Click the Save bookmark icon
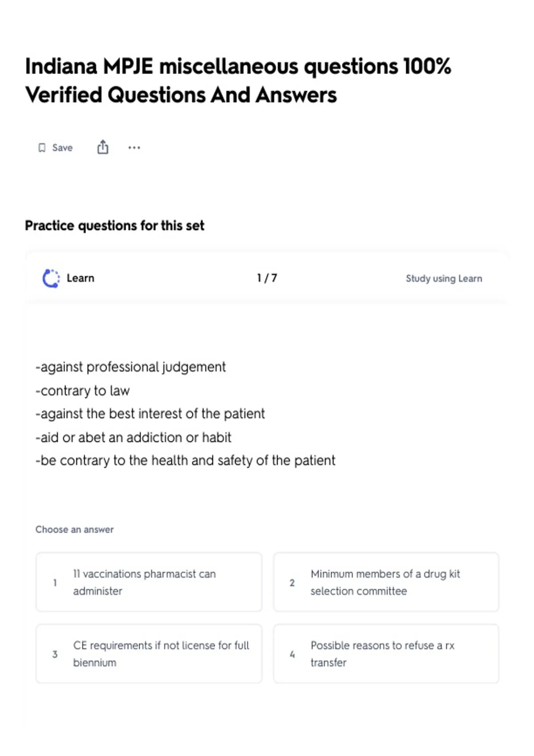 (x=42, y=148)
